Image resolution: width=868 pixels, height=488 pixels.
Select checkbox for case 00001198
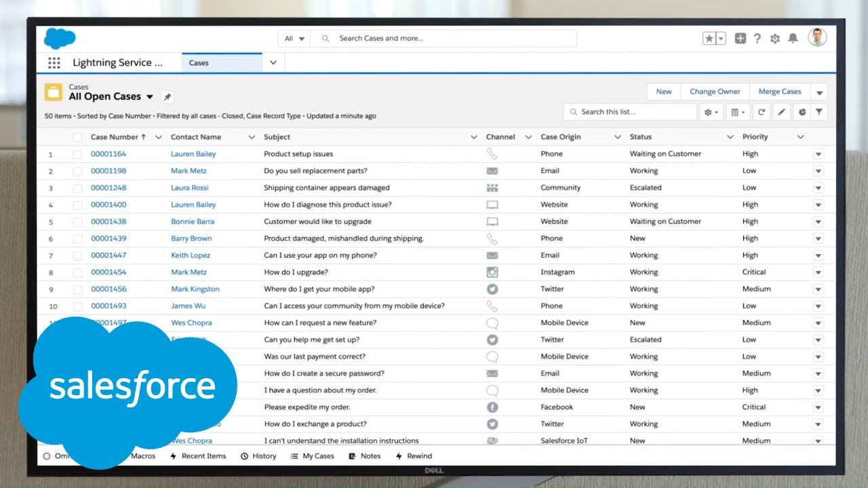pos(77,171)
